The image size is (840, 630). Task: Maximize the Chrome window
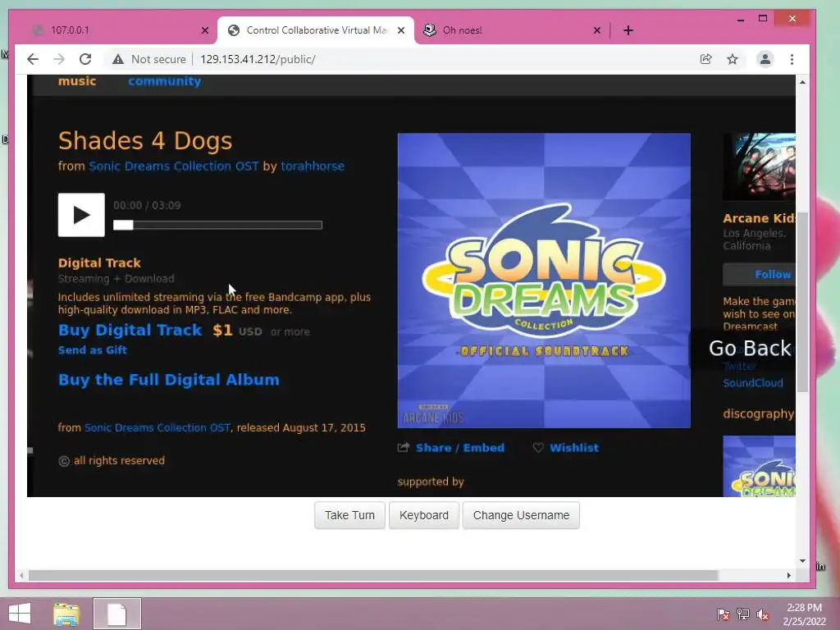(763, 19)
